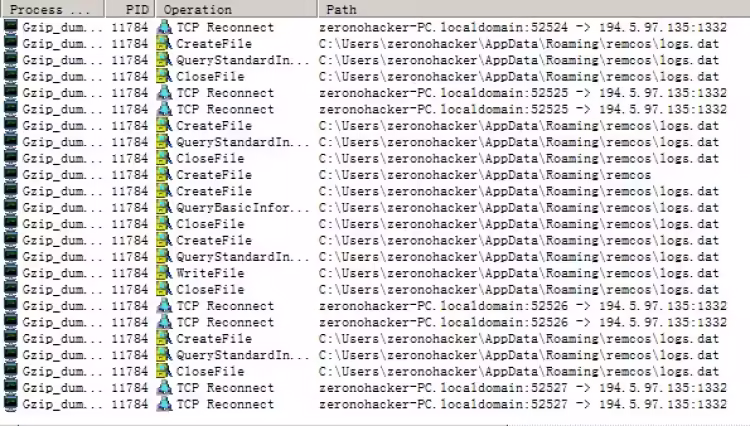This screenshot has width=750, height=426.
Task: Click file icon of the CloseFile row directly below WriteFile
Action: [164, 289]
